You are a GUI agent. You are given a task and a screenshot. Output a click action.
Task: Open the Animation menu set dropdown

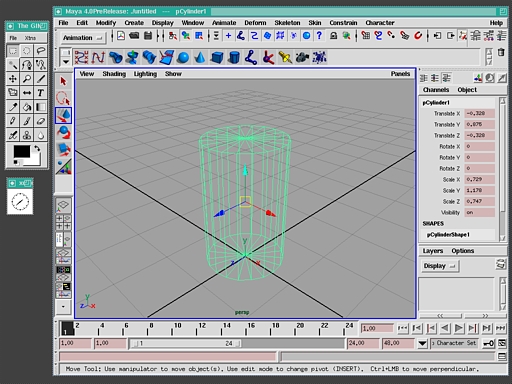[x=83, y=38]
